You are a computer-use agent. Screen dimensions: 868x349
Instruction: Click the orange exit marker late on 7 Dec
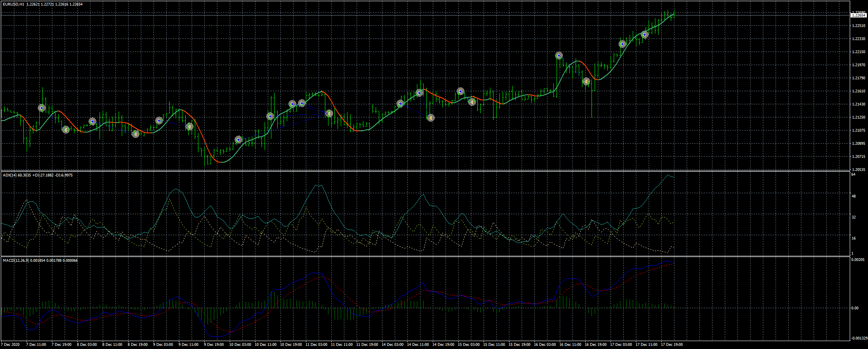[66, 130]
